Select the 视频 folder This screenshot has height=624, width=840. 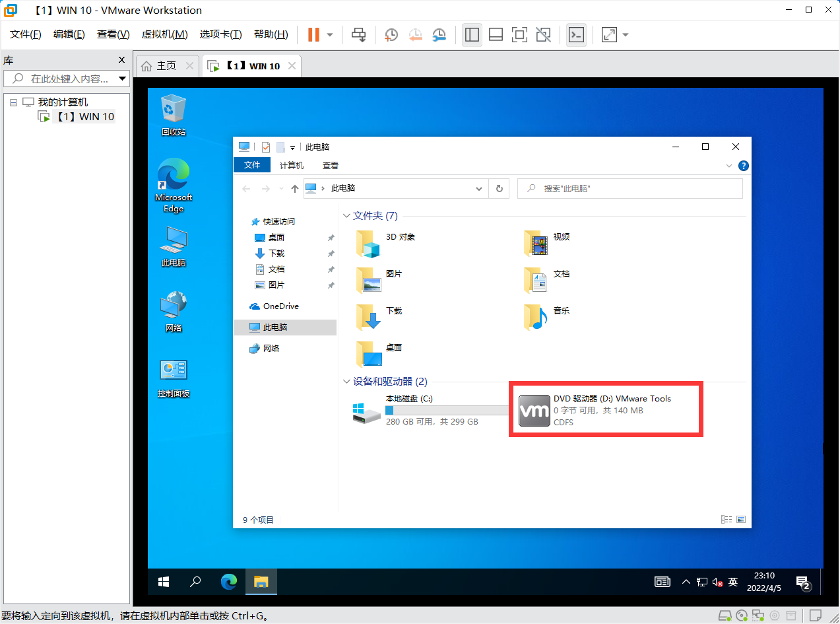546,244
